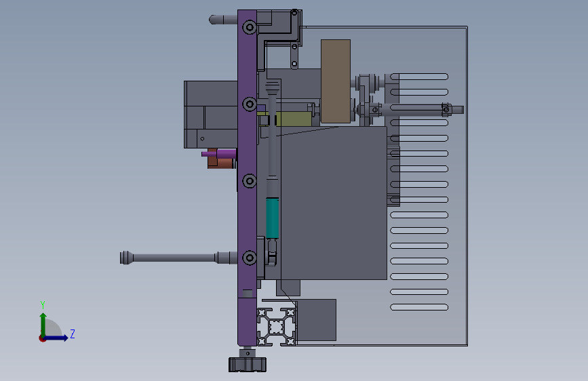Screen dimensions: 588x381
Task: Select the tan rectangular block
Action: (336, 81)
